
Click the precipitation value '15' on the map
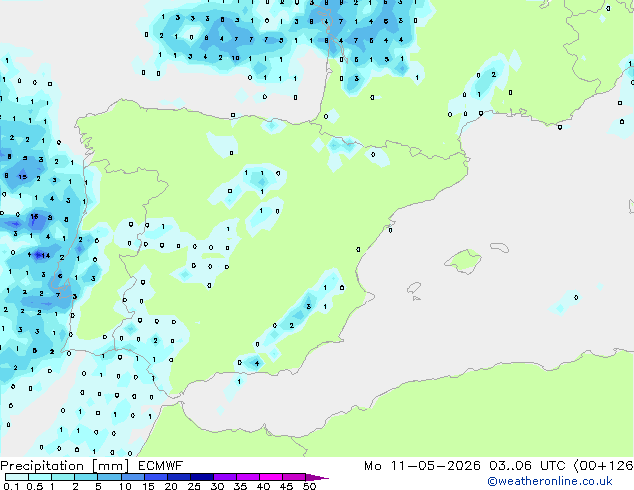(x=23, y=177)
